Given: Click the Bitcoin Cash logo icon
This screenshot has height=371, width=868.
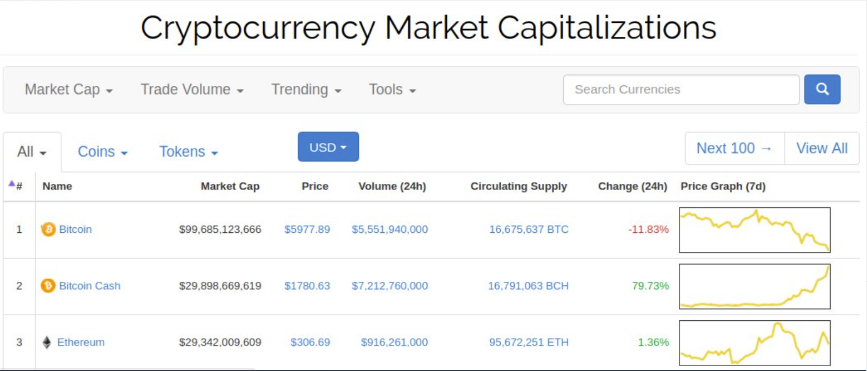Looking at the screenshot, I should 48,286.
